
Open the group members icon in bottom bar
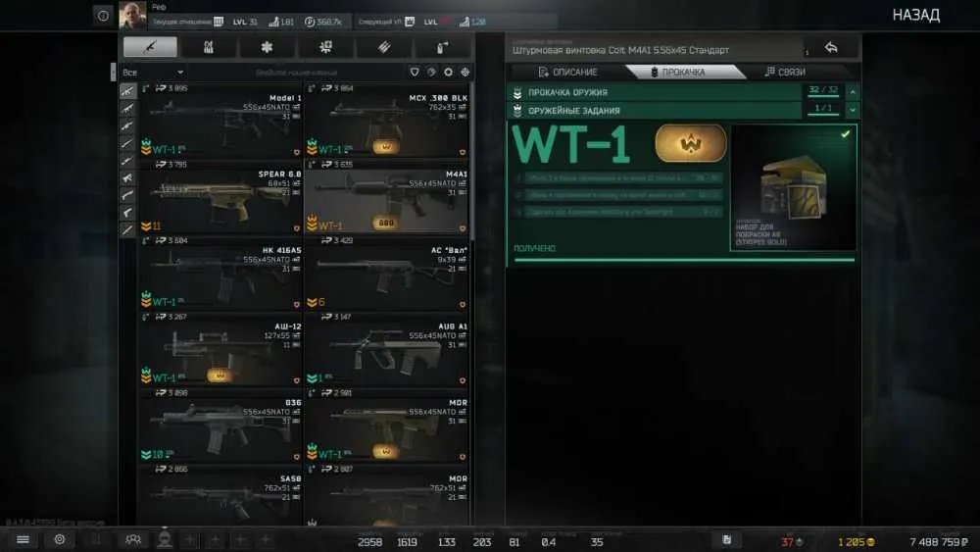tap(132, 539)
